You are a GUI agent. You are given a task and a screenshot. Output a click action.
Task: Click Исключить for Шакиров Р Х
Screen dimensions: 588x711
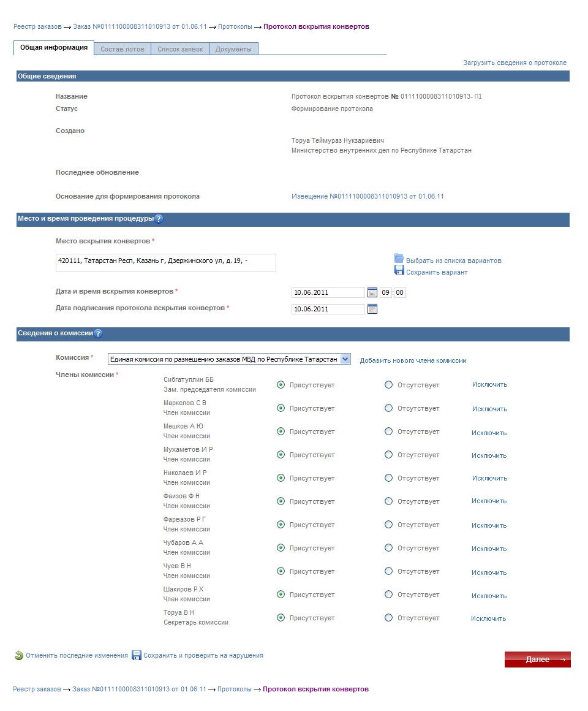(x=489, y=596)
